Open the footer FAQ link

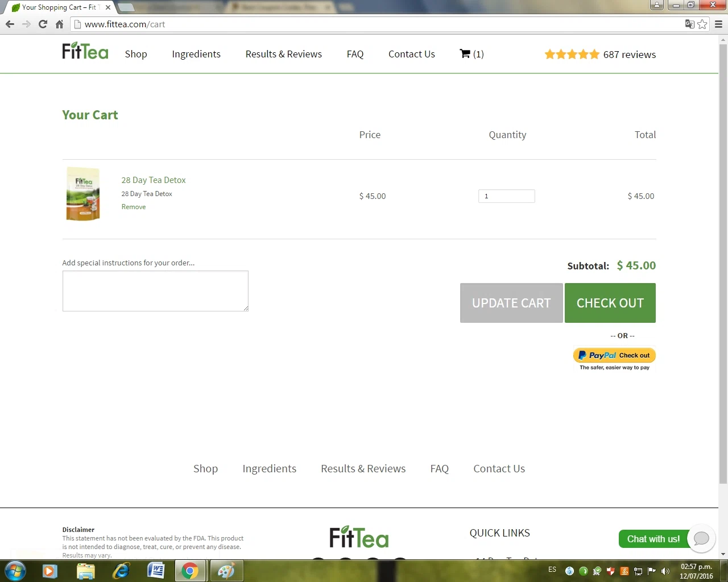(x=440, y=469)
